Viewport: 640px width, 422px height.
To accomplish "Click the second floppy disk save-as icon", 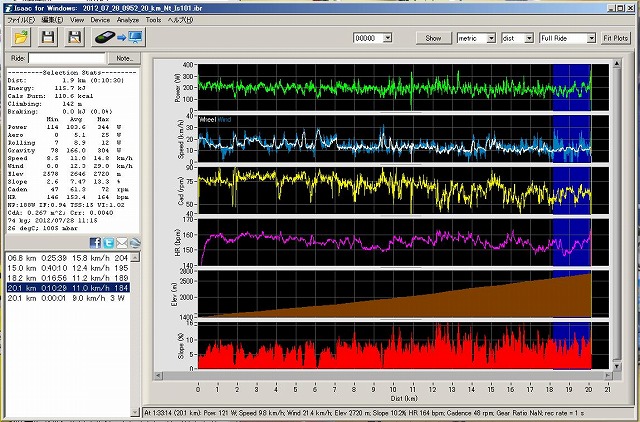I will coord(74,37).
